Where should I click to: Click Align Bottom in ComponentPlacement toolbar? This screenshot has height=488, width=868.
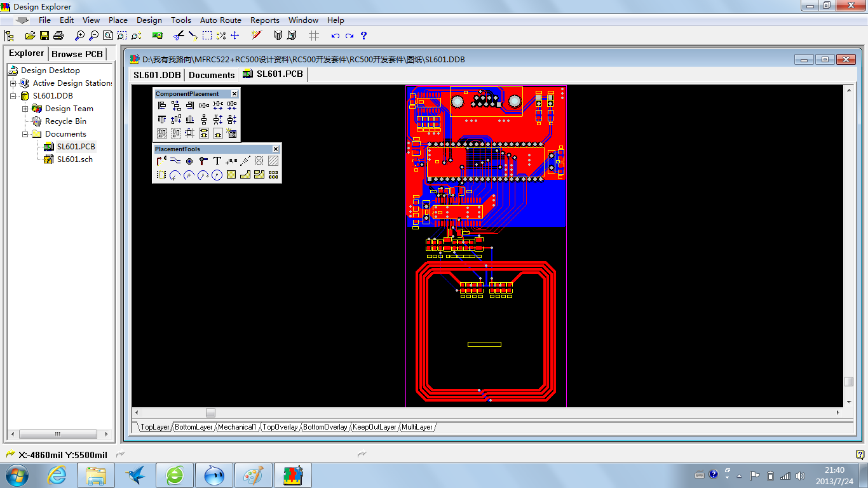click(190, 119)
